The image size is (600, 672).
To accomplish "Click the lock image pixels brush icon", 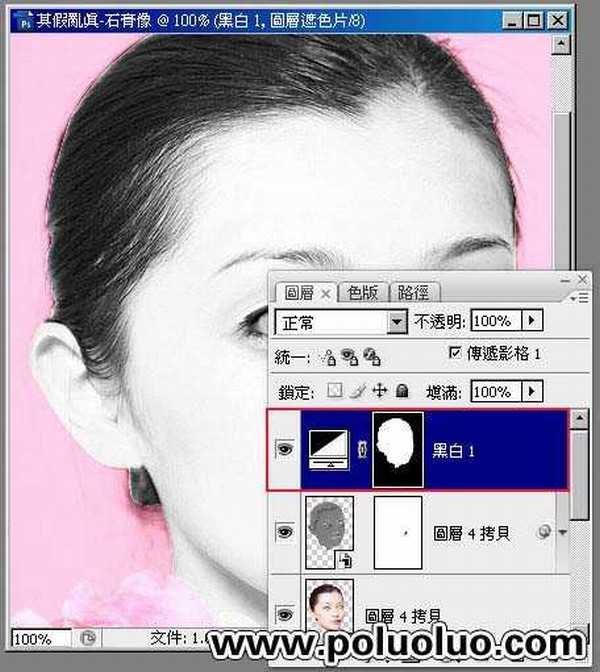I will point(358,390).
